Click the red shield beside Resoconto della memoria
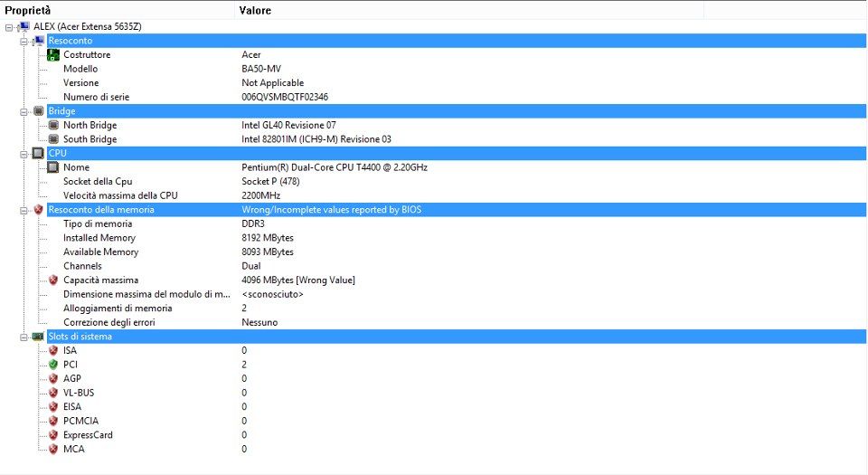 (38, 210)
